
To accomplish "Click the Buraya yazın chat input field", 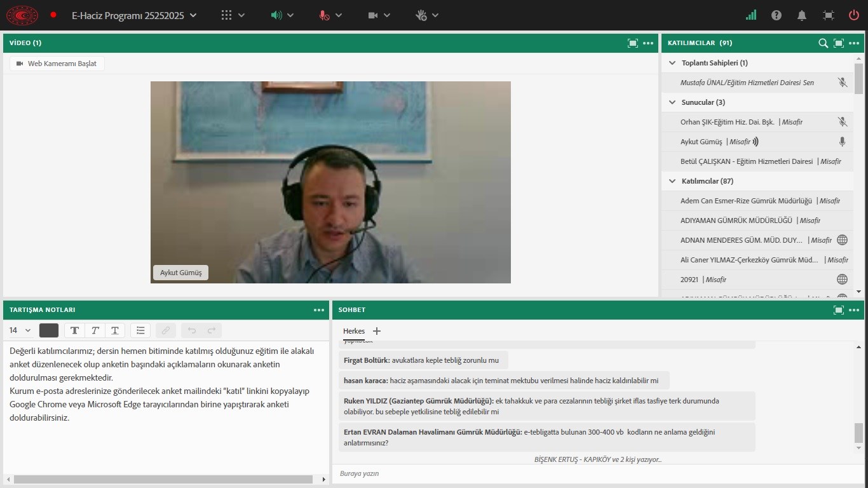I will pyautogui.click(x=597, y=473).
